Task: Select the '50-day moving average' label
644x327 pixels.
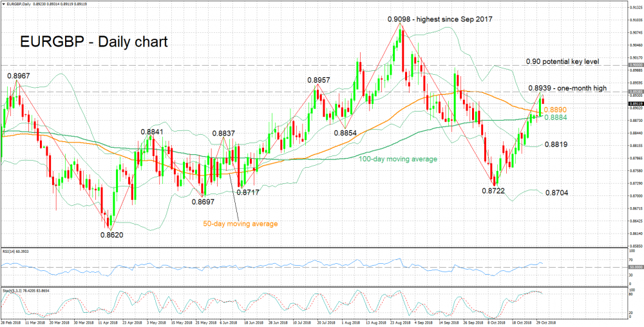Action: (x=240, y=224)
